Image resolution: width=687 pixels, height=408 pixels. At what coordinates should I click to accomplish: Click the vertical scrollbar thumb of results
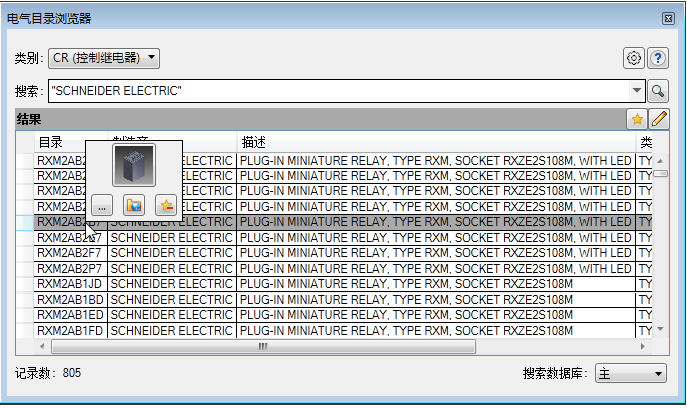(x=660, y=174)
